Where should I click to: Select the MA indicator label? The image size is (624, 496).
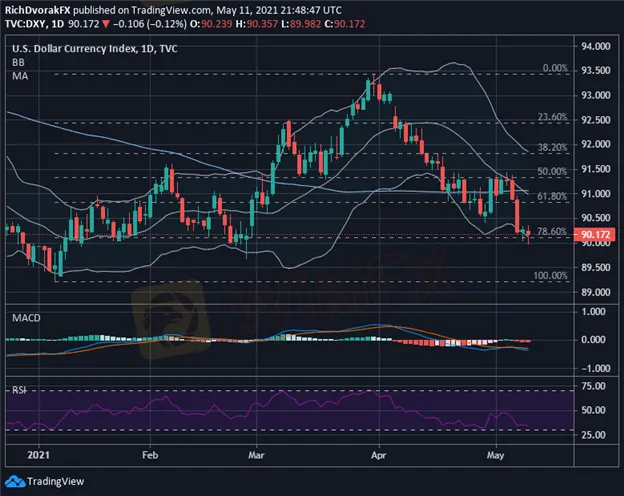(17, 75)
